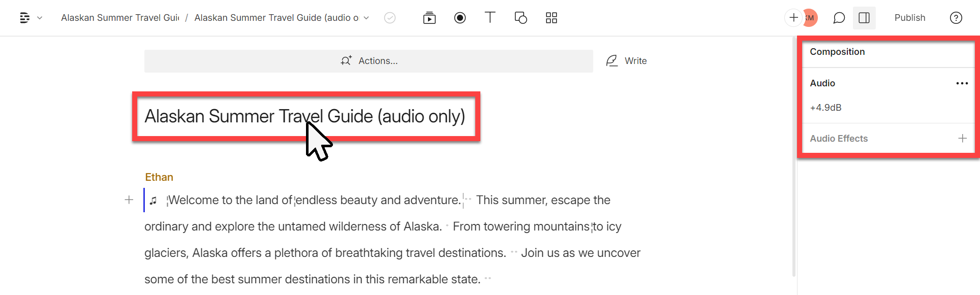Click the Actions input bar
This screenshot has height=295, width=980.
[x=369, y=60]
